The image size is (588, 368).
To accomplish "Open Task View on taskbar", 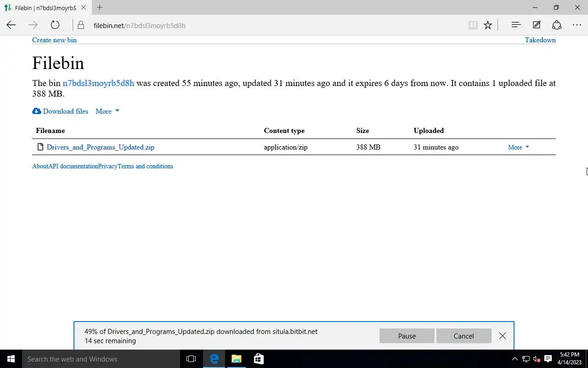I will tap(191, 359).
